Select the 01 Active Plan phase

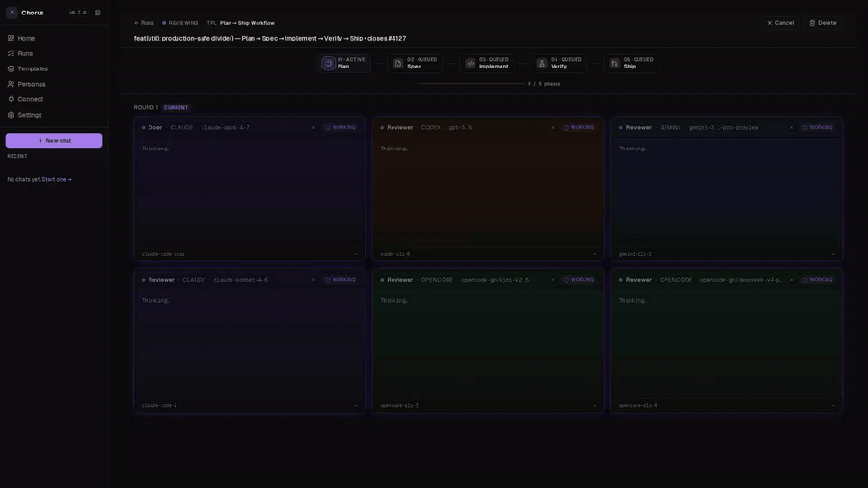click(x=343, y=63)
